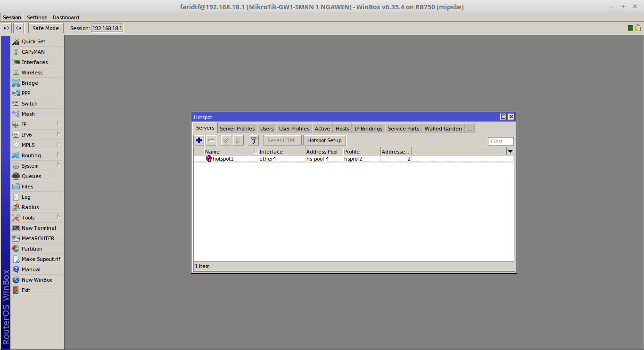The image size is (644, 350).
Task: Show more Hotspot tabs via ellipsis
Action: (x=470, y=129)
